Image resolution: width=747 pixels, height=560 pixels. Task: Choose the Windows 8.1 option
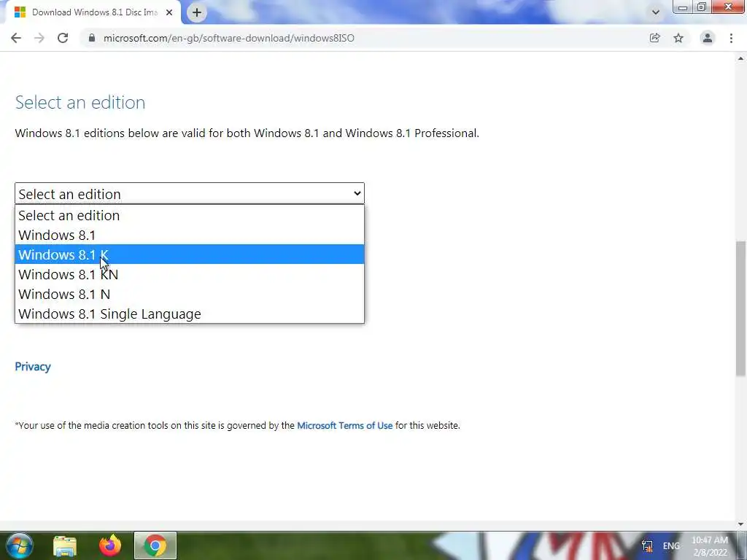point(190,235)
